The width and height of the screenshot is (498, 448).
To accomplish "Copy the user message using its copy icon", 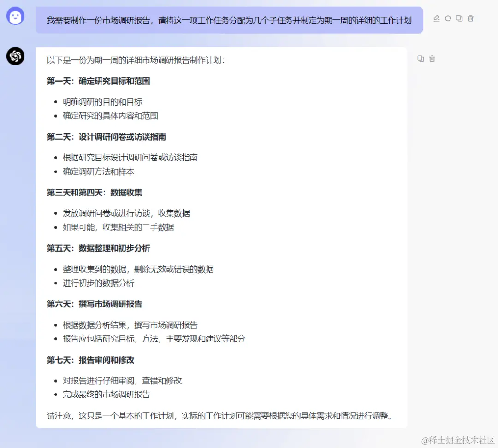I will tap(459, 18).
